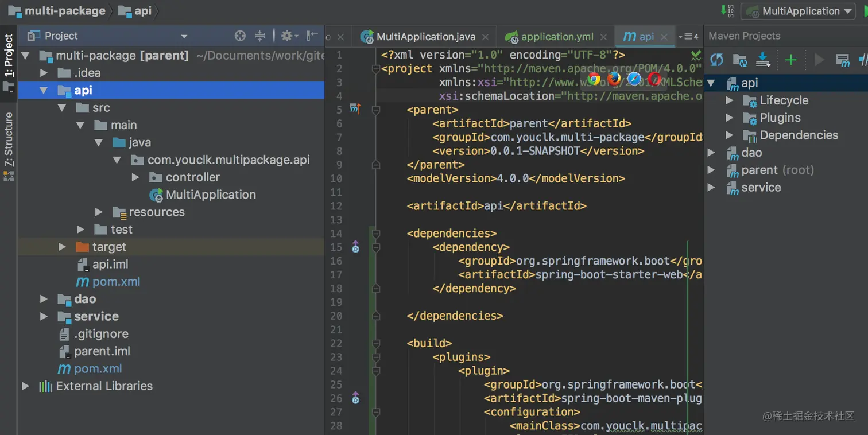868x435 pixels.
Task: Select the .gitignore file
Action: tap(94, 334)
